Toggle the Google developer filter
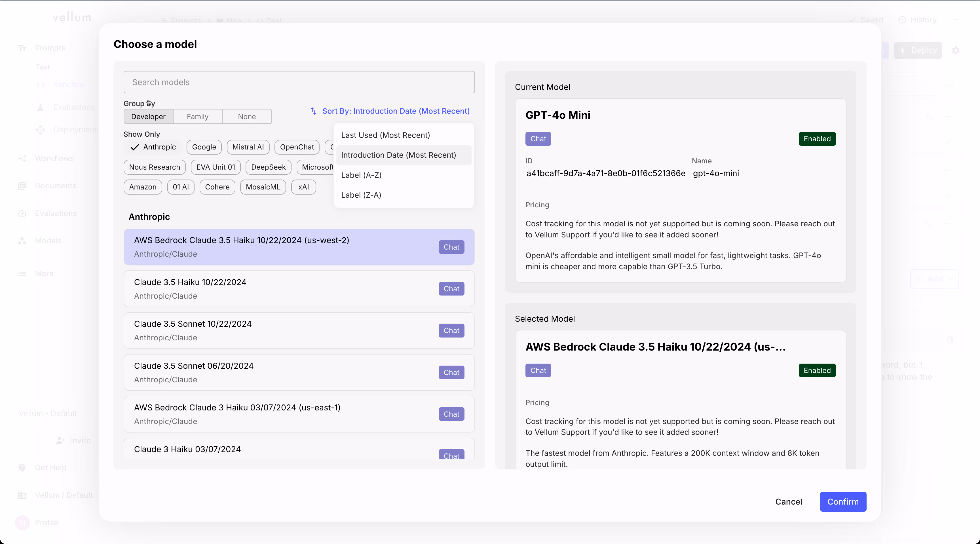 pos(204,147)
